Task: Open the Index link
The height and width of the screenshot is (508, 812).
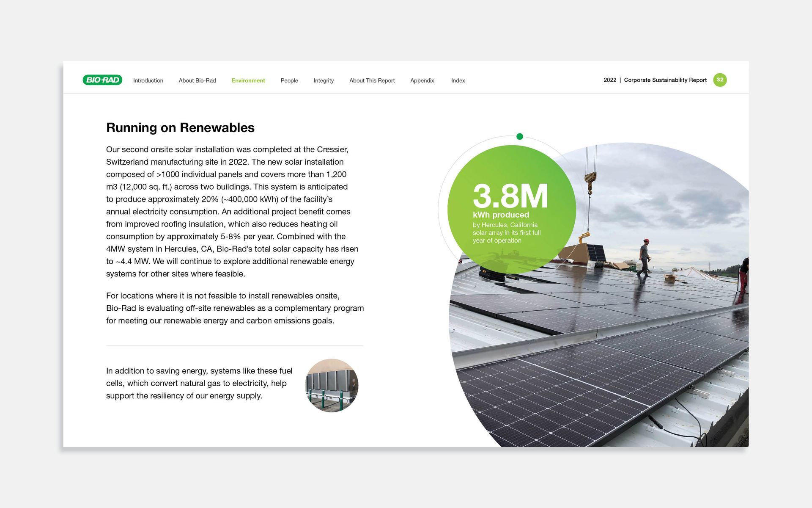Action: [458, 80]
